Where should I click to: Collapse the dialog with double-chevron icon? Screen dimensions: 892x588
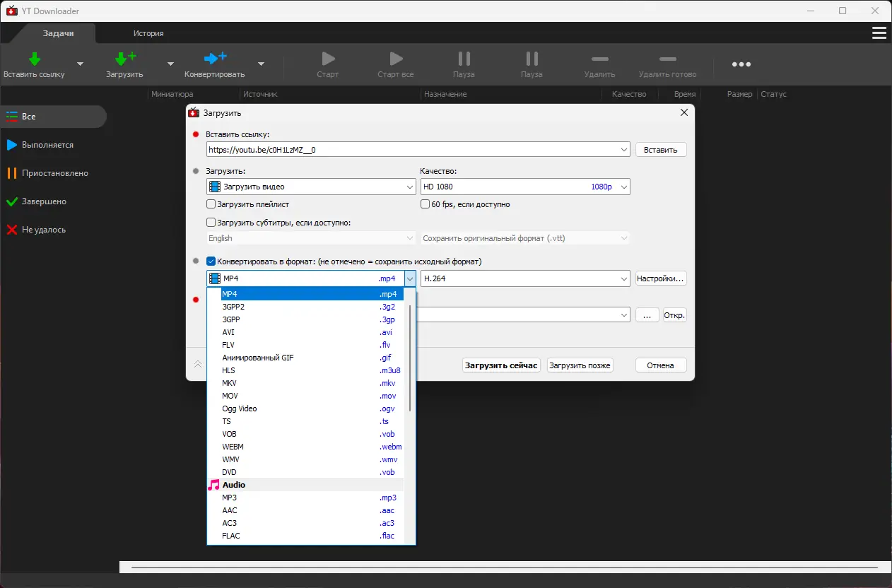point(198,365)
